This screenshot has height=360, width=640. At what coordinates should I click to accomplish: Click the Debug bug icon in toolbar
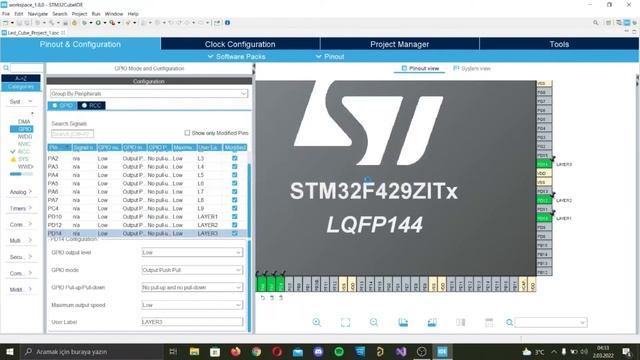84,23
